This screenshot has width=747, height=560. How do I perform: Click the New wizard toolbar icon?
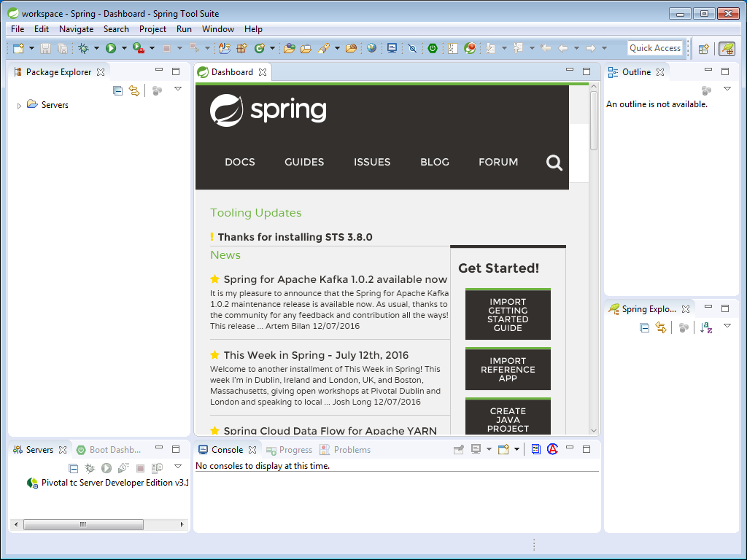click(x=18, y=48)
